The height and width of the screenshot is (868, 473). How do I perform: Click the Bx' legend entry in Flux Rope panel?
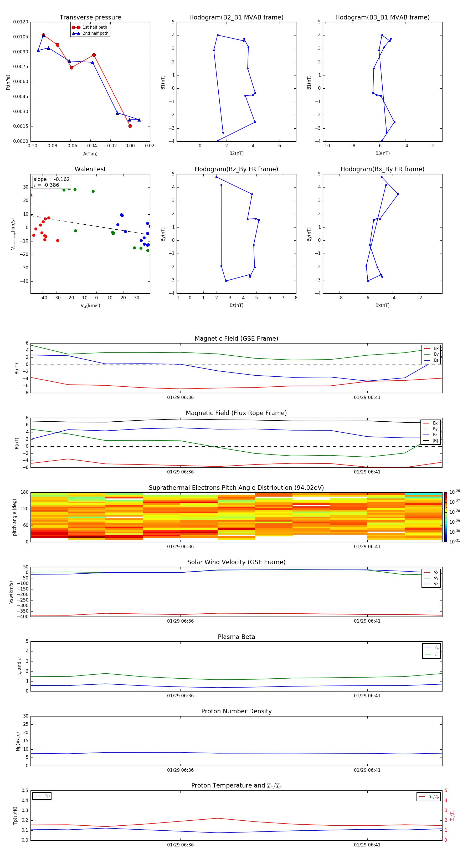[x=431, y=423]
